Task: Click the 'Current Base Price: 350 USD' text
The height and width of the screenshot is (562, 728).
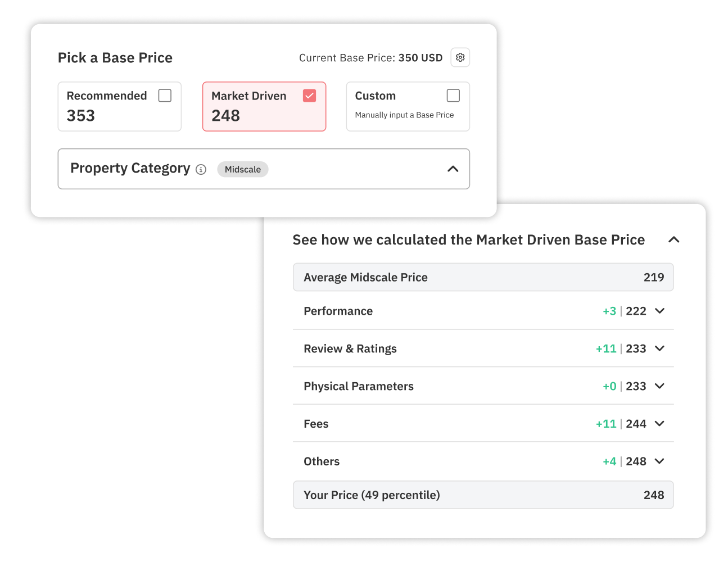Action: tap(371, 58)
